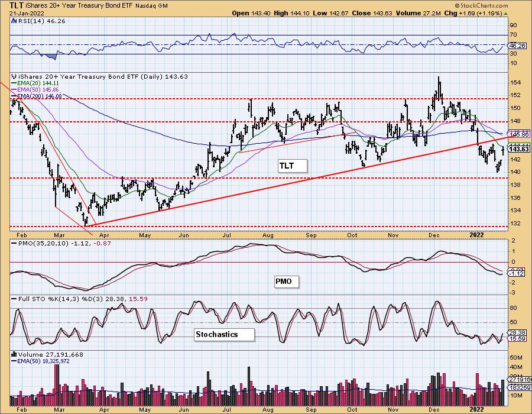Click the small icon before RSI(14) label
Image resolution: width=532 pixels, height=414 pixels.
(14, 21)
